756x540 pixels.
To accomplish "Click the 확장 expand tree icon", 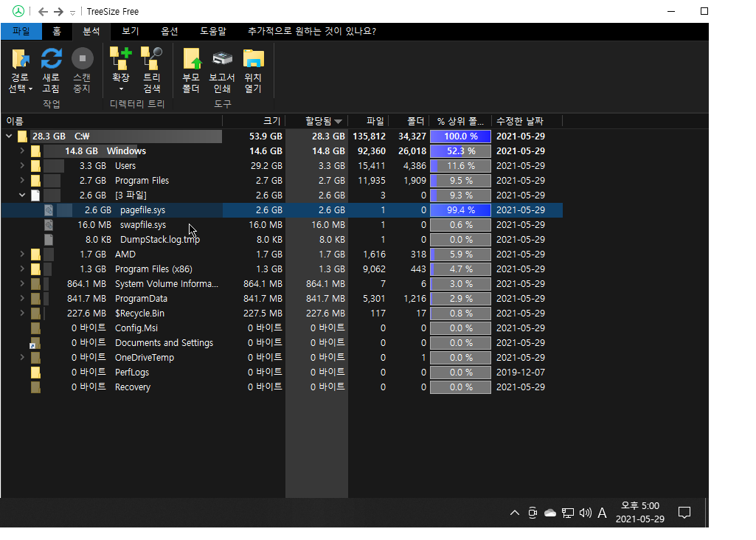I will [120, 59].
